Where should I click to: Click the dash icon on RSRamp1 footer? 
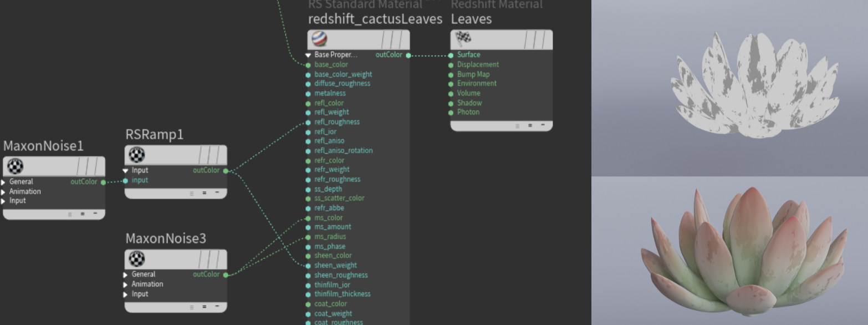click(217, 192)
